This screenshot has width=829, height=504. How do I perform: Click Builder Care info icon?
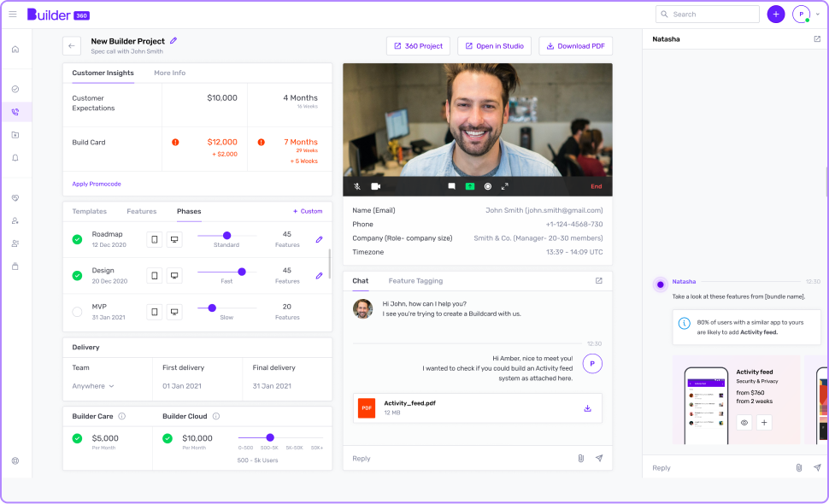coord(121,416)
